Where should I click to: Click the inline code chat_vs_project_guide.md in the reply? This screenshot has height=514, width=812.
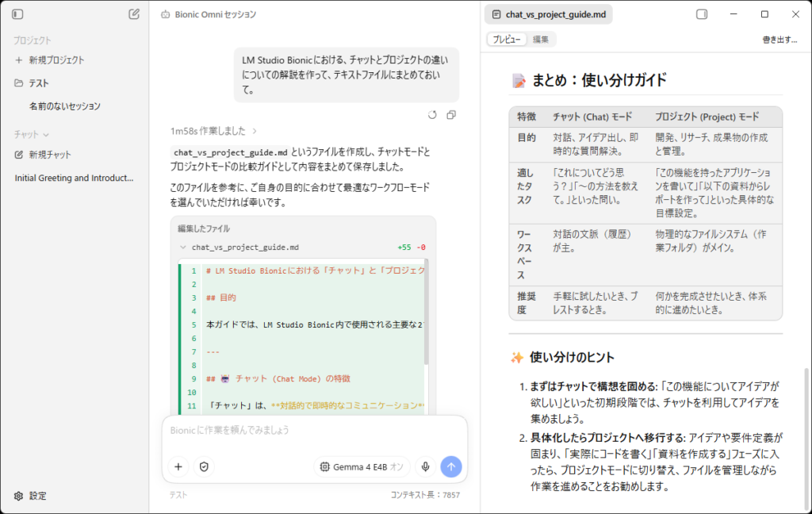pyautogui.click(x=230, y=152)
